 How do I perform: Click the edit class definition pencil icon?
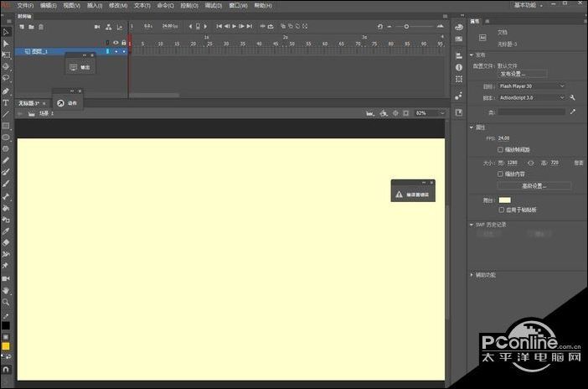click(x=573, y=112)
